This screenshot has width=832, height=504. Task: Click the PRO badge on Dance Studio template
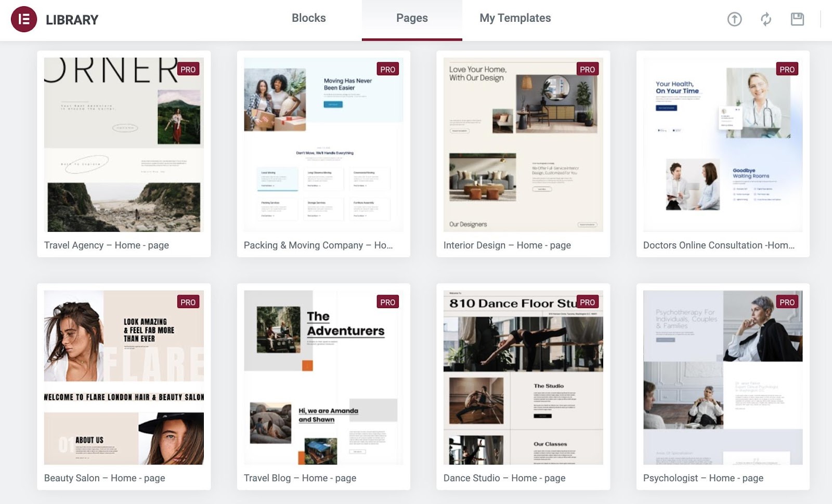(587, 301)
